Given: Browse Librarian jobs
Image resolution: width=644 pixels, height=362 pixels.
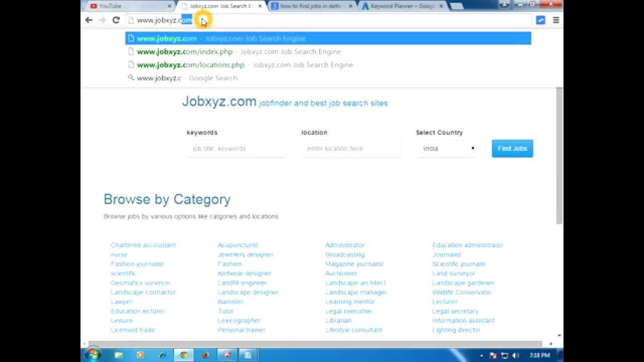Looking at the screenshot, I should (x=338, y=321).
